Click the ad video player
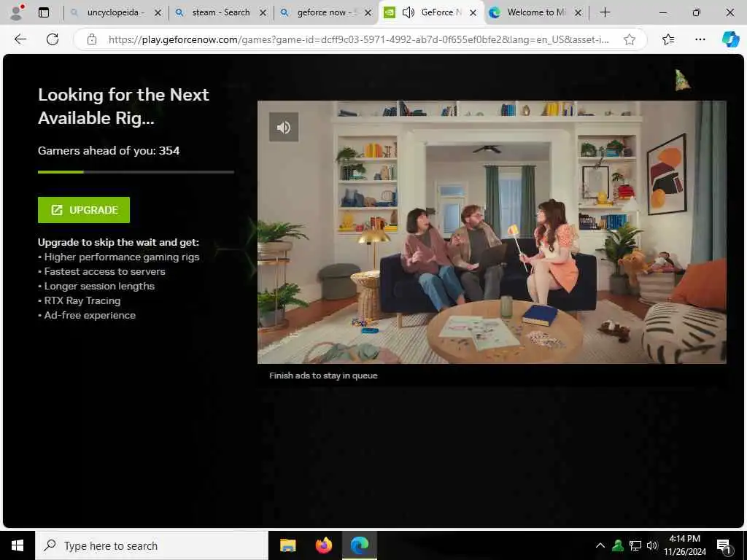 (x=492, y=232)
